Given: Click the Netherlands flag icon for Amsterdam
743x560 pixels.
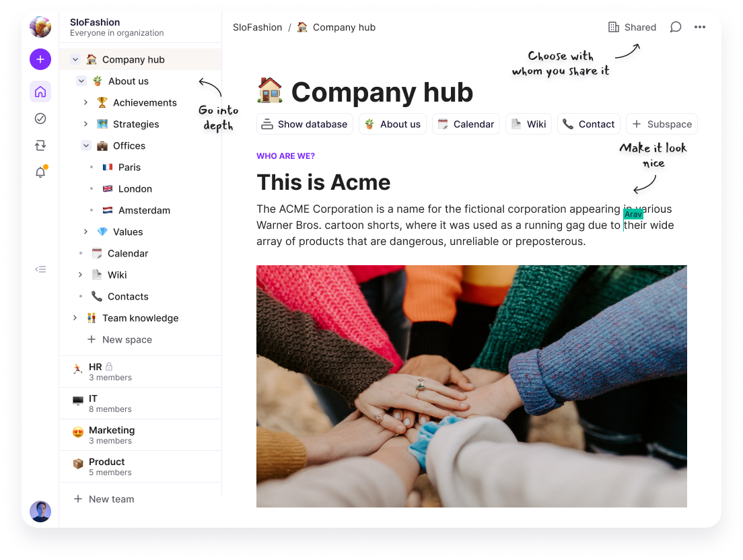Looking at the screenshot, I should pyautogui.click(x=108, y=210).
